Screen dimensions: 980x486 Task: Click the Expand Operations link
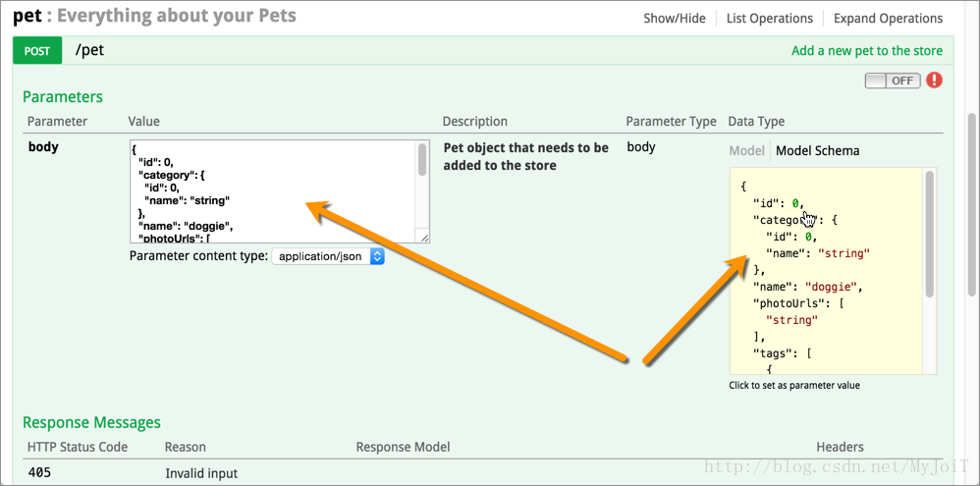click(888, 18)
